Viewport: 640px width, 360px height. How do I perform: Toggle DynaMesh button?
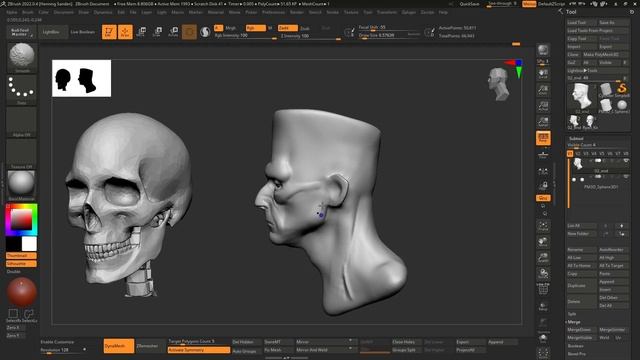pyautogui.click(x=118, y=346)
